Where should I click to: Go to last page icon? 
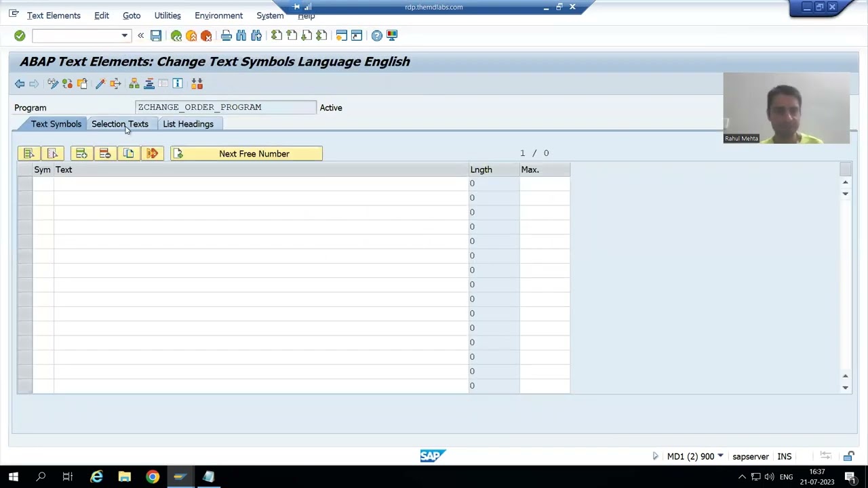tap(321, 35)
